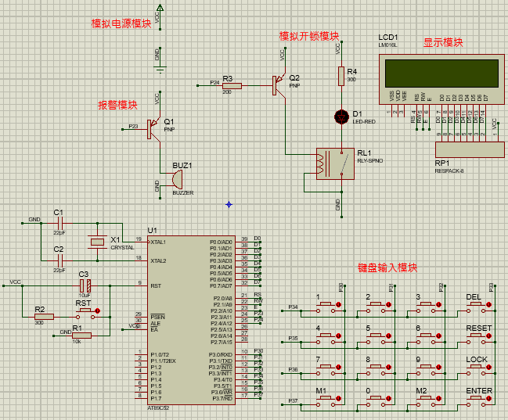Push the RST reset push-button
Image resolution: width=508 pixels, height=420 pixels.
point(85,313)
